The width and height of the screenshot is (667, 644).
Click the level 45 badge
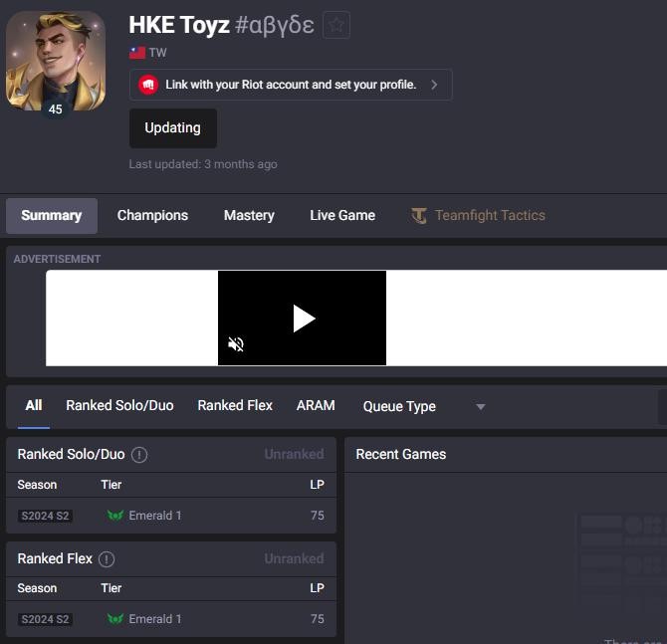tap(56, 109)
